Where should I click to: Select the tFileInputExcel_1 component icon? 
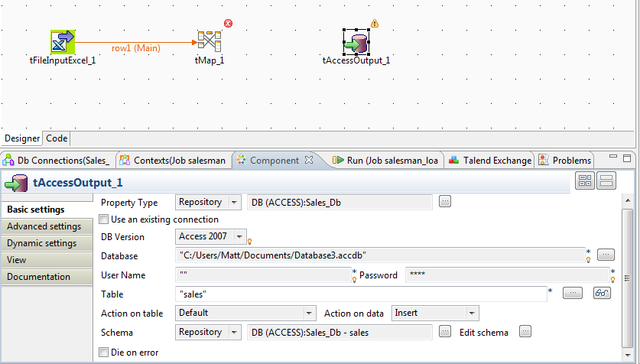pos(63,42)
